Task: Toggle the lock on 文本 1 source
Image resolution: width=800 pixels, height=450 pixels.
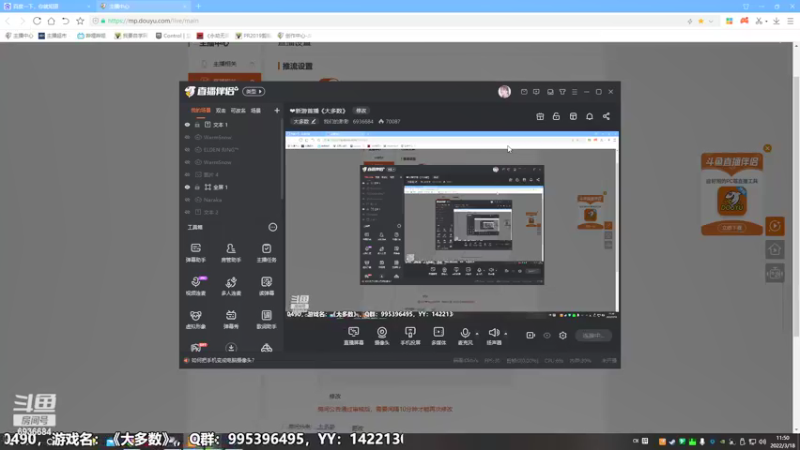Action: 197,124
